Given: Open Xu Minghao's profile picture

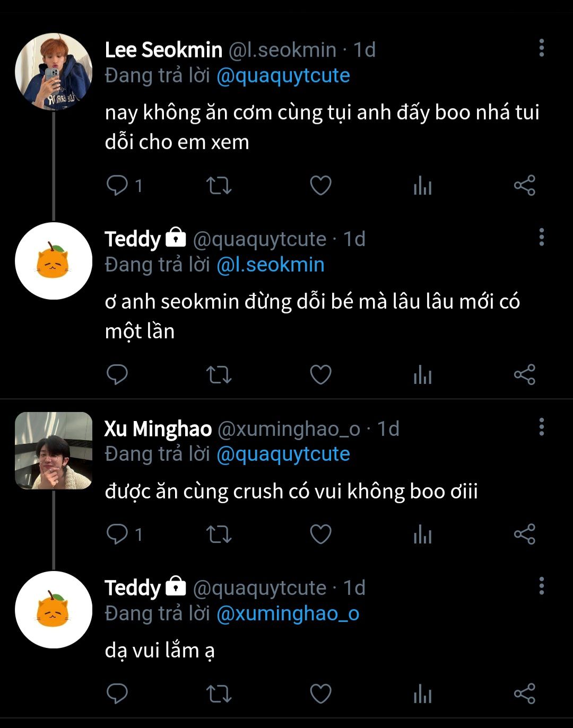Looking at the screenshot, I should point(53,451).
